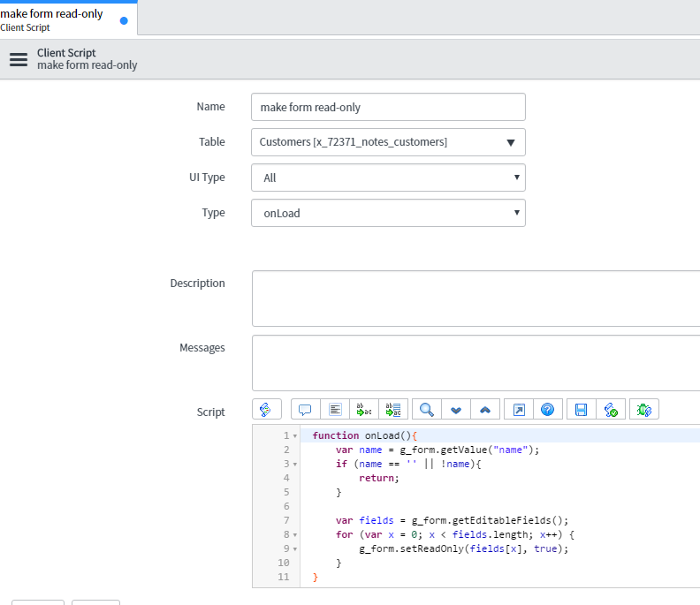Screen dimensions: 700x605
Task: Click the find previous up-arrow icon
Action: (485, 410)
